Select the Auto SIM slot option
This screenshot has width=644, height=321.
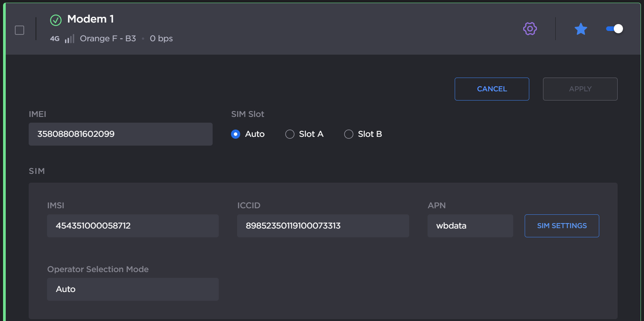(236, 134)
